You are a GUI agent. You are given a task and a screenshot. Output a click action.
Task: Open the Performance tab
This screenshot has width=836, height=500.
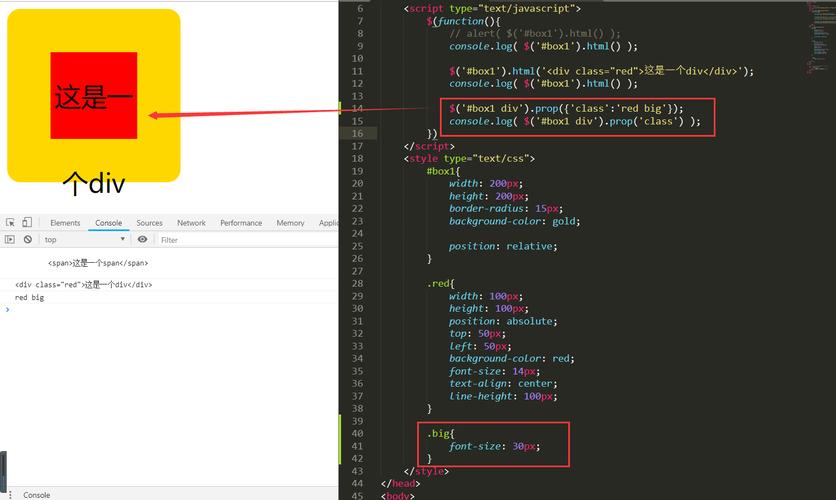point(241,223)
